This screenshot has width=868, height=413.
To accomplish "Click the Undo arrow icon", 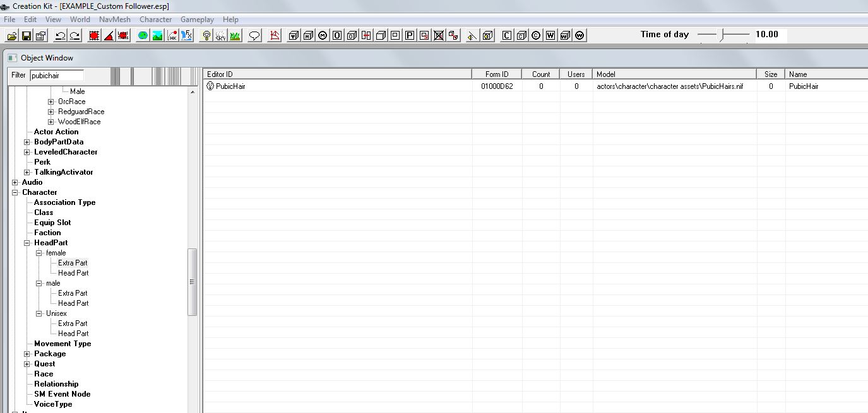I will click(x=61, y=35).
